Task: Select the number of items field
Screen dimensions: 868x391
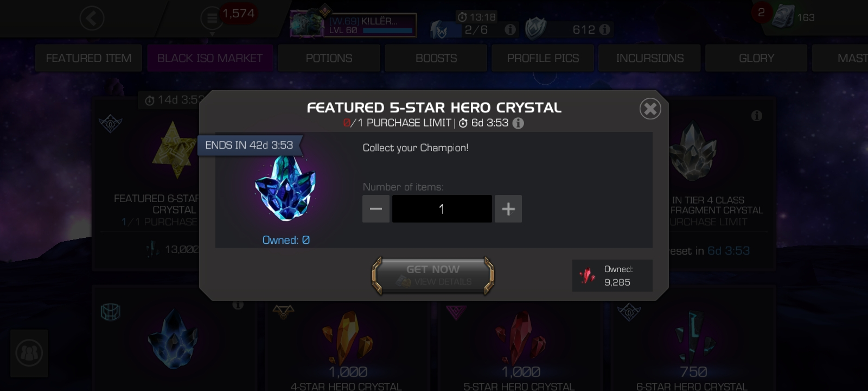Action: [442, 209]
